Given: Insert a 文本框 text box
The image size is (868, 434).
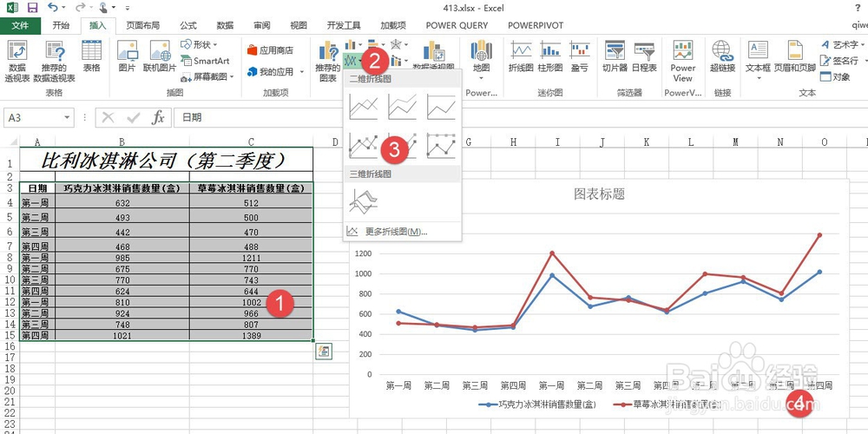Looking at the screenshot, I should [x=758, y=60].
